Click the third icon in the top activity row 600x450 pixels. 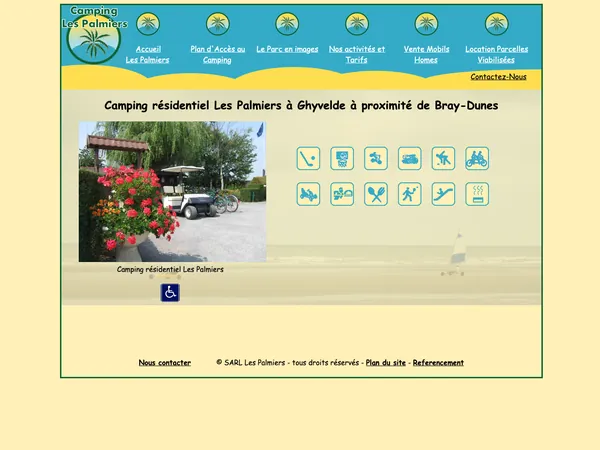(x=376, y=158)
